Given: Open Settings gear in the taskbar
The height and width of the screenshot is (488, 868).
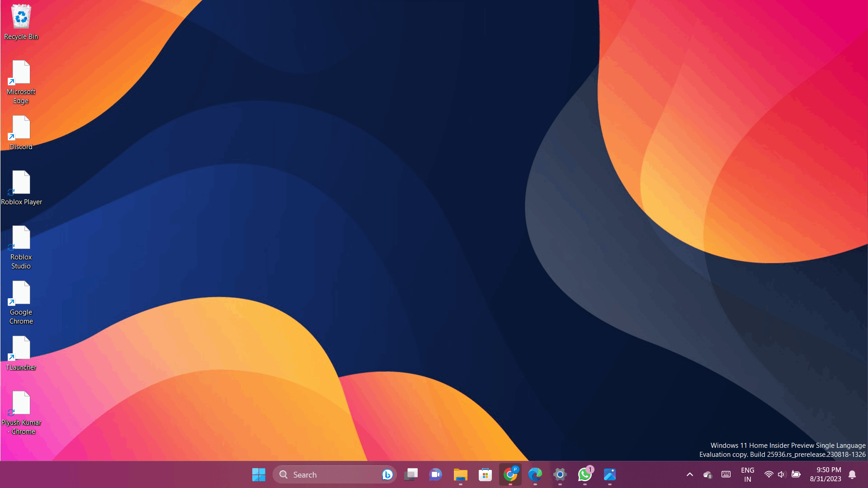Looking at the screenshot, I should (x=560, y=474).
